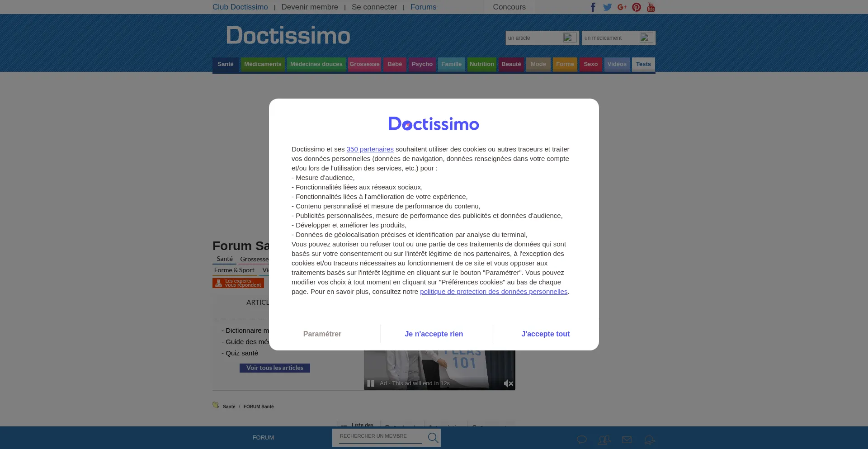The height and width of the screenshot is (449, 868).
Task: Open Concours link in top bar
Action: (x=509, y=7)
